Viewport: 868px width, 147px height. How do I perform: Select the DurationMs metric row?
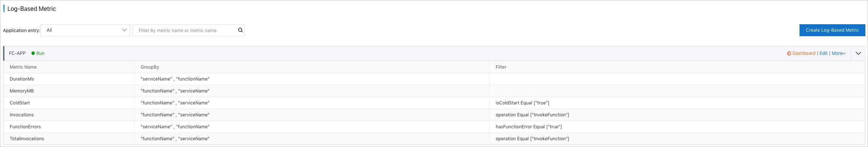click(434, 79)
